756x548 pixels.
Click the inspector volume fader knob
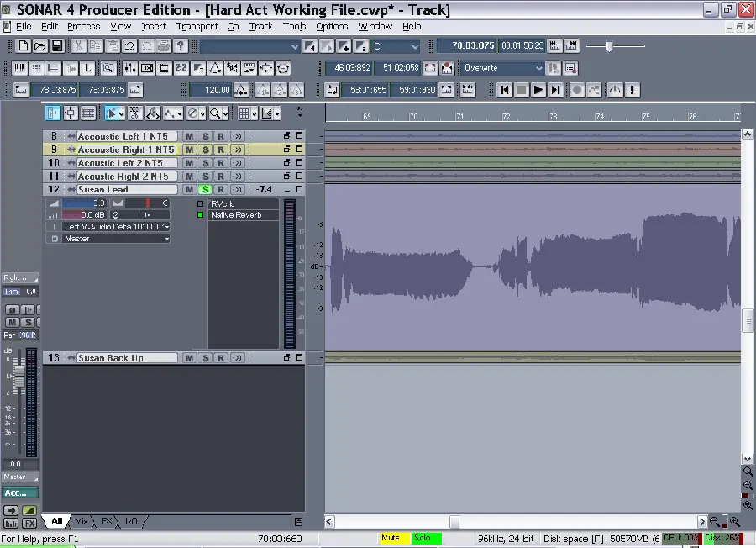[19, 377]
